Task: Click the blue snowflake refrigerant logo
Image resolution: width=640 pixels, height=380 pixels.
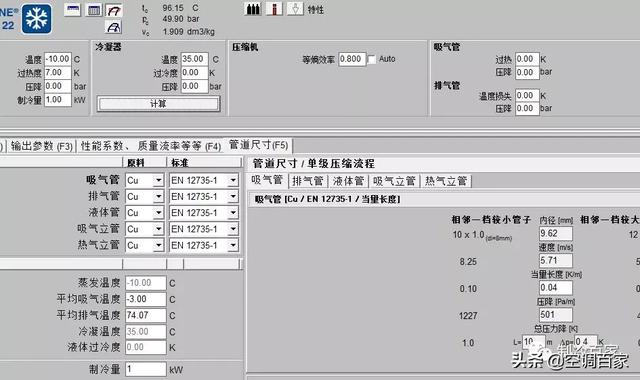Action: [x=37, y=18]
